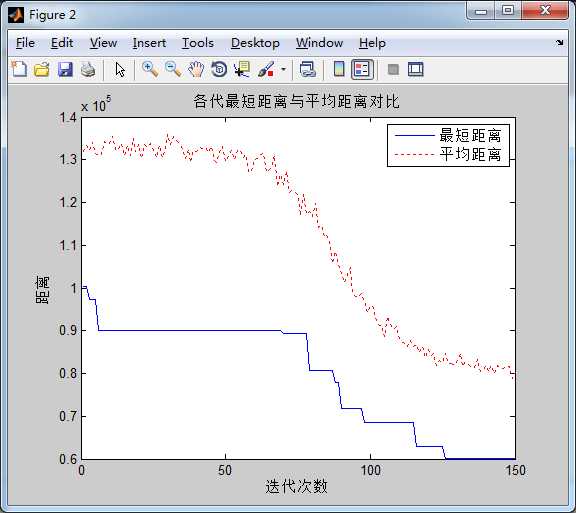Activate the Zoom In magnifier tool
Image resolution: width=576 pixels, height=513 pixels.
click(150, 69)
